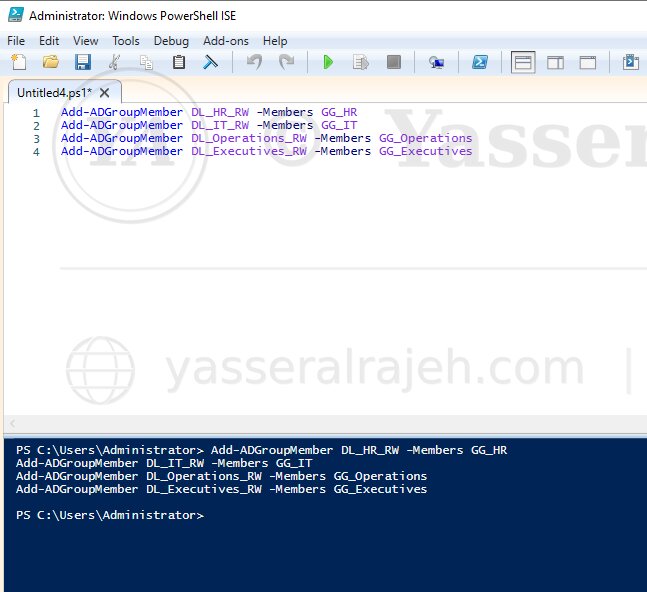The height and width of the screenshot is (592, 647).
Task: Open the Help menu
Action: pyautogui.click(x=275, y=41)
